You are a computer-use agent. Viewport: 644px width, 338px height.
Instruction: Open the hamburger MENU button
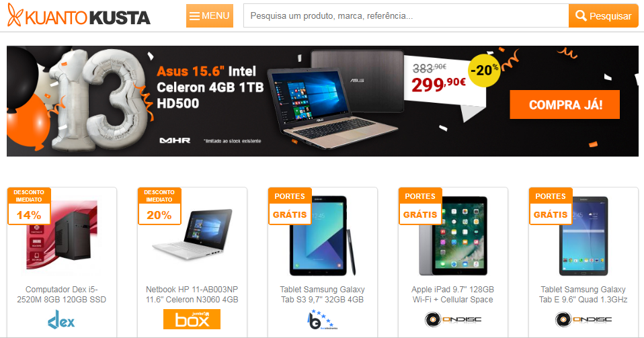[210, 16]
